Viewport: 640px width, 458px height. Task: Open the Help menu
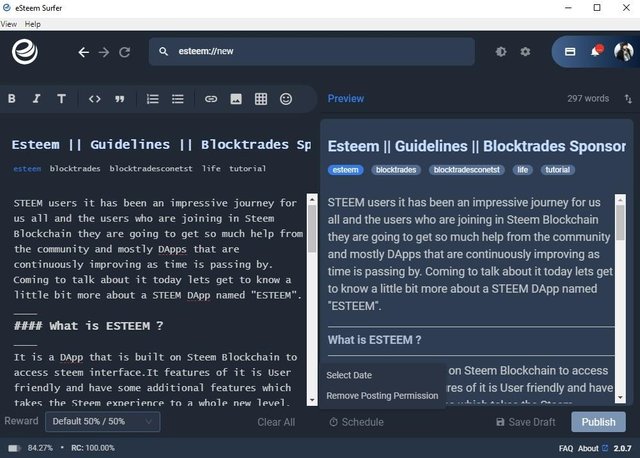pos(33,24)
